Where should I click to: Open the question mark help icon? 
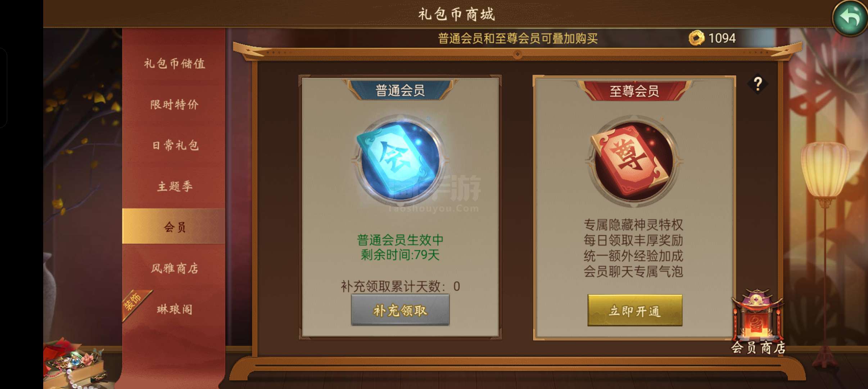758,85
